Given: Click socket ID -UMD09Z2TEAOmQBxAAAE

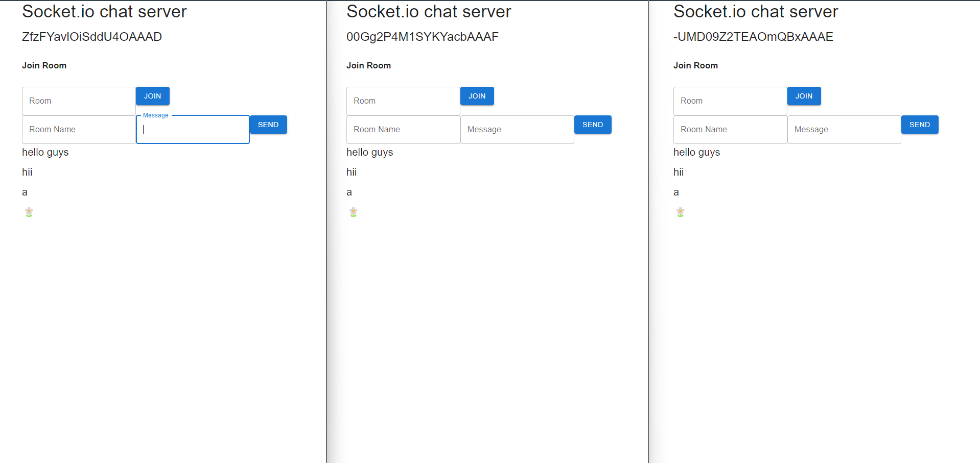Looking at the screenshot, I should tap(753, 37).
